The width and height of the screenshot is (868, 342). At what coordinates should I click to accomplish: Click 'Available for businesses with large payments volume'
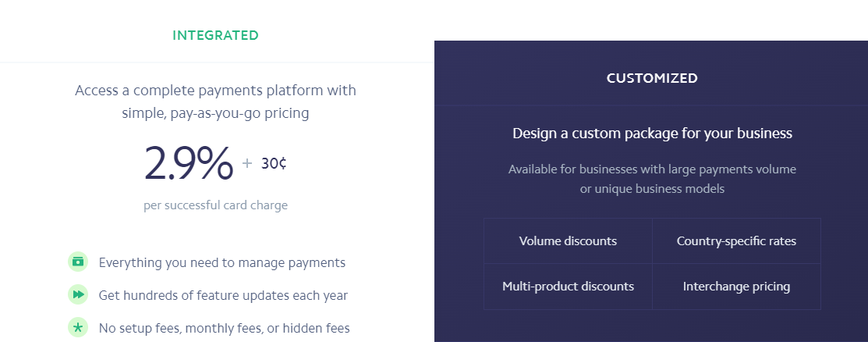click(x=652, y=169)
